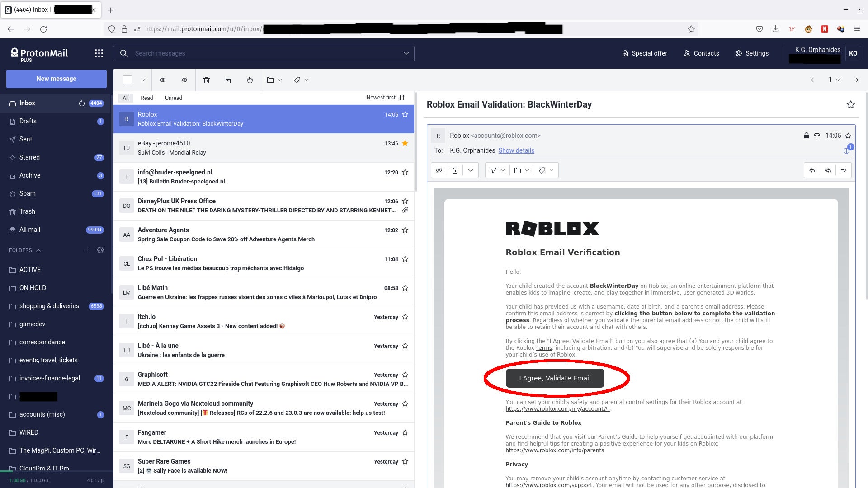
Task: Star the Libé Matin message
Action: 405,288
